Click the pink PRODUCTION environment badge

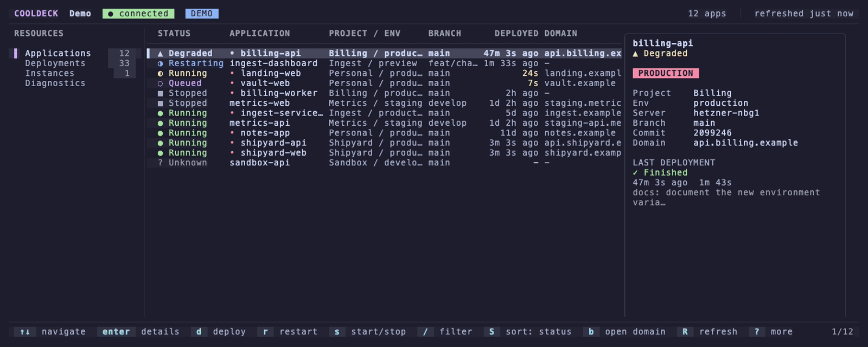(666, 73)
